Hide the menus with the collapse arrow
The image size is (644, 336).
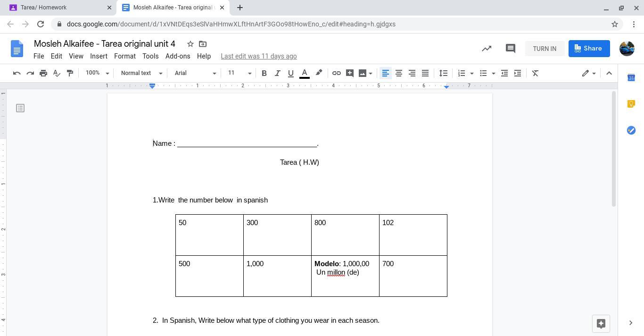pos(609,73)
